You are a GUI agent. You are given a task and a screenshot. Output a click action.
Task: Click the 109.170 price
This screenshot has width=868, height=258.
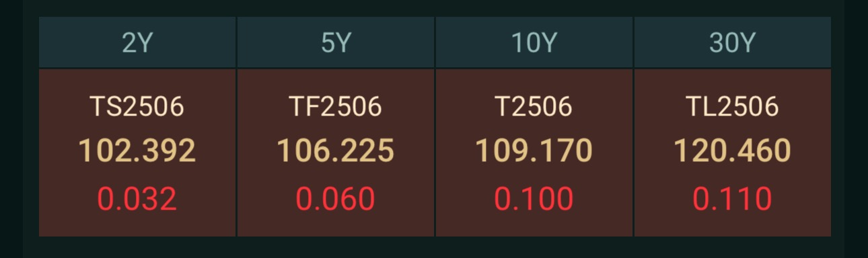point(534,151)
